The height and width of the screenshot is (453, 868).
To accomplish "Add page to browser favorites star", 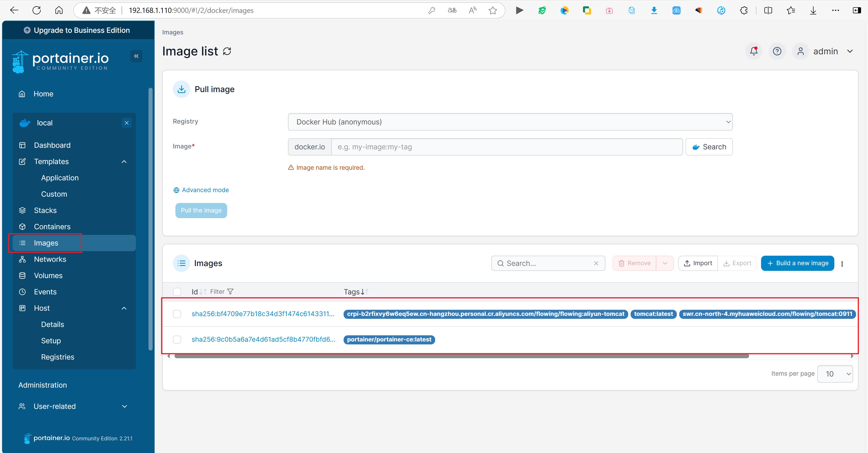I will pos(493,10).
